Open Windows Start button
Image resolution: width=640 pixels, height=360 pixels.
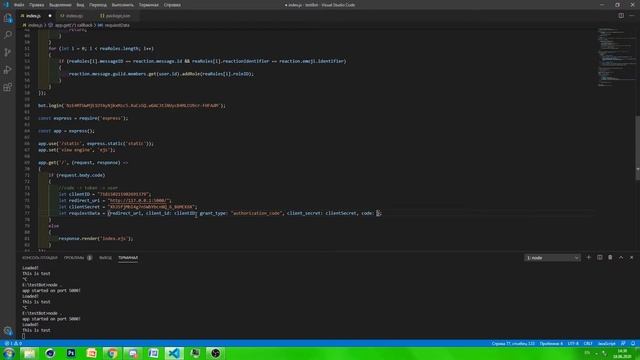9,353
